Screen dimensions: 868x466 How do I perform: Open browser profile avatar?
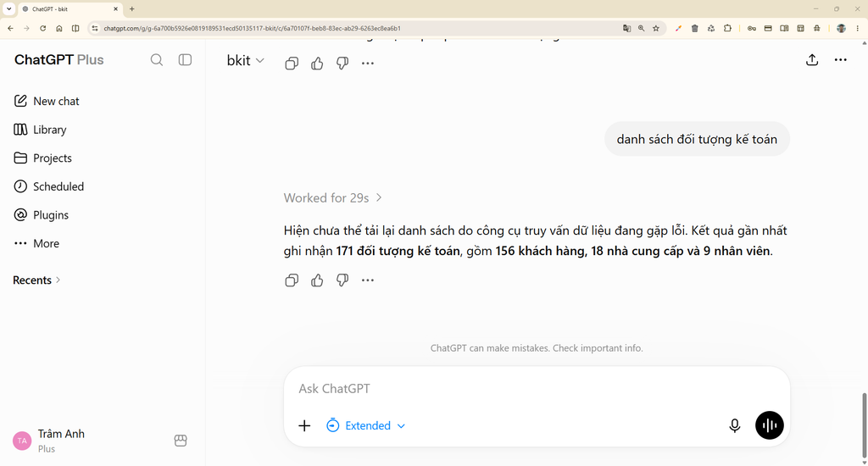841,28
